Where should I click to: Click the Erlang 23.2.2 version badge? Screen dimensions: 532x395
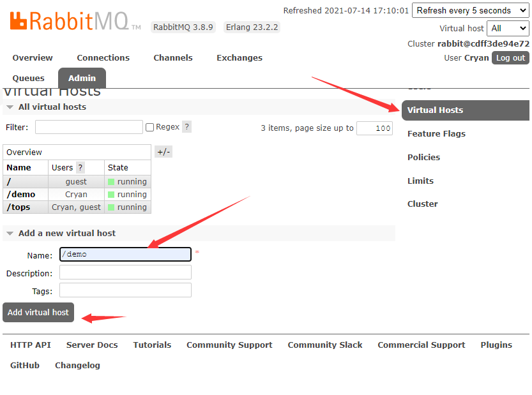point(252,27)
